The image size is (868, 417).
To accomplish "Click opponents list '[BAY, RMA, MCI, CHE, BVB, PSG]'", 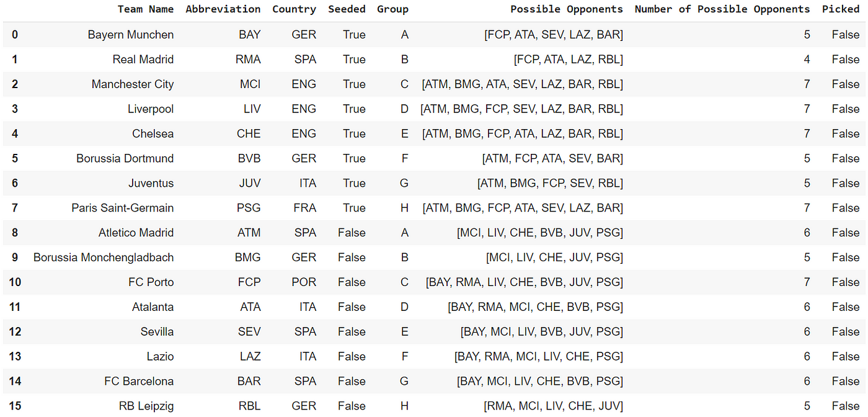I will pyautogui.click(x=536, y=307).
